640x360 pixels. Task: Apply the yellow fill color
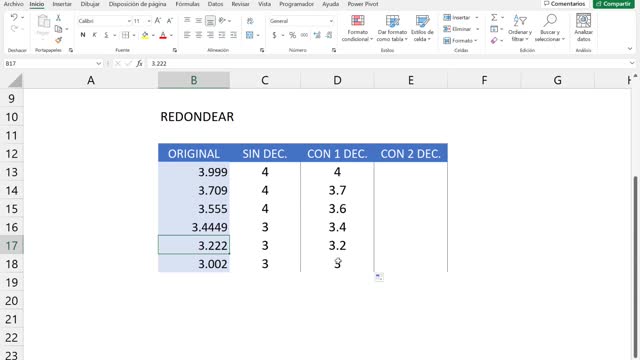[x=145, y=36]
